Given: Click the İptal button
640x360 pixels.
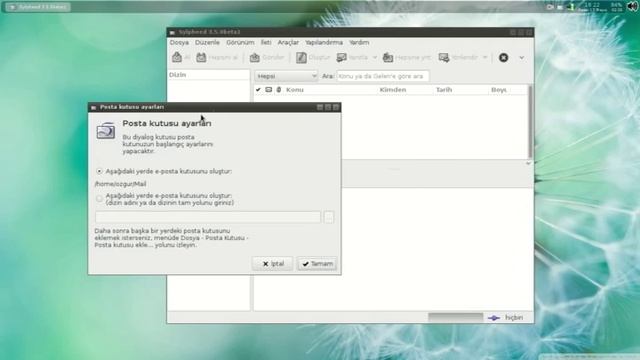Looking at the screenshot, I should [x=273, y=264].
